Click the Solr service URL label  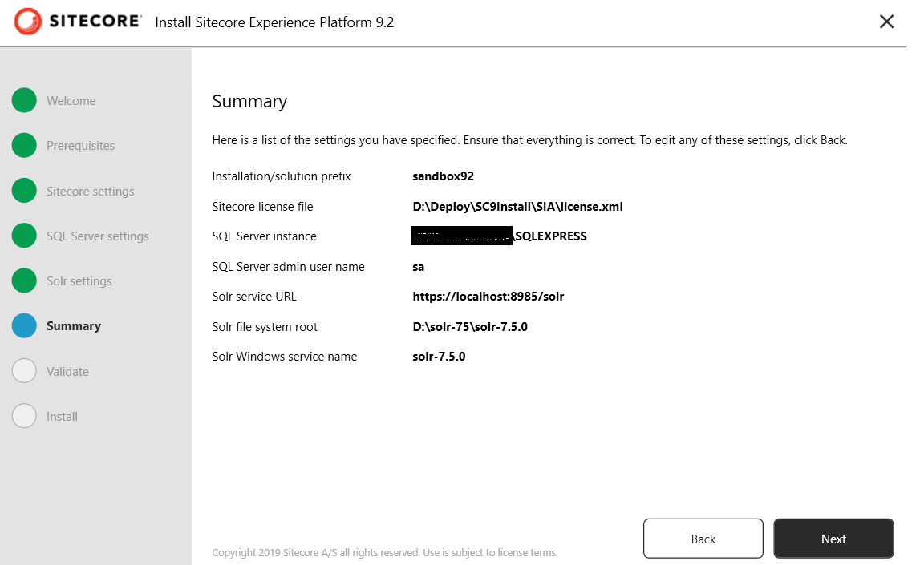click(254, 297)
